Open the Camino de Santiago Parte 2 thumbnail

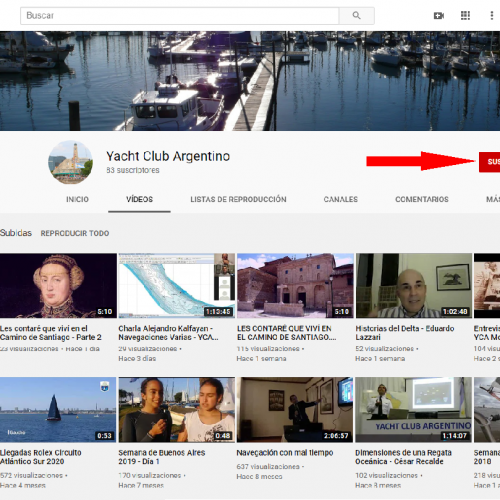point(58,286)
